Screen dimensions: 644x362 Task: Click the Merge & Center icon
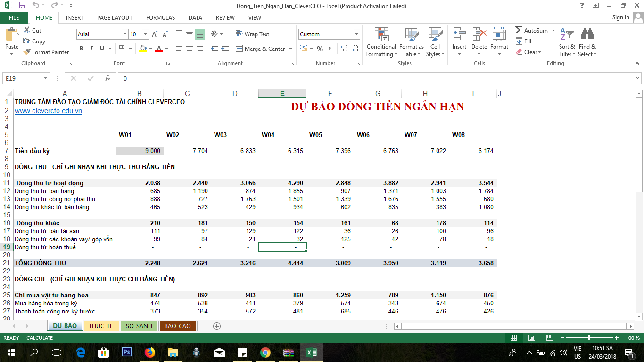point(239,49)
